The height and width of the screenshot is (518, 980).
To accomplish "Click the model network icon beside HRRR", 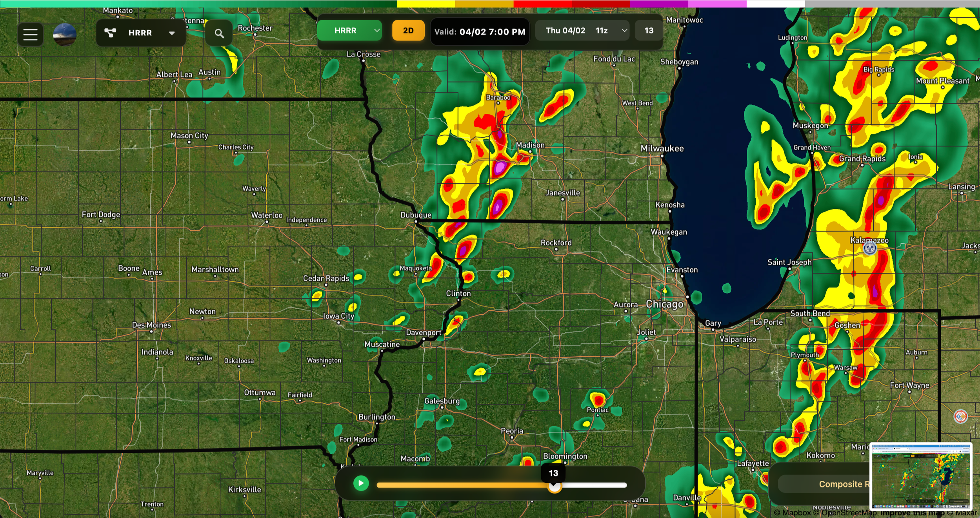I will (x=110, y=33).
